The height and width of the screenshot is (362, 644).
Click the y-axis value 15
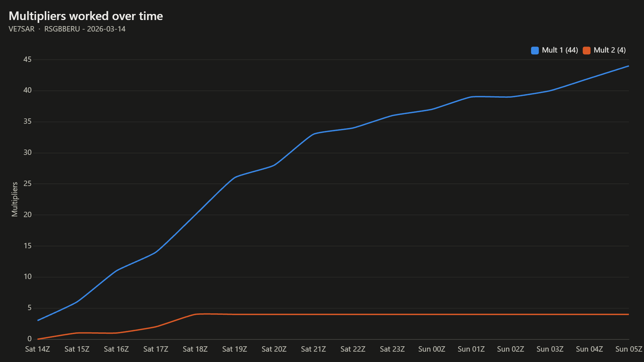[28, 246]
